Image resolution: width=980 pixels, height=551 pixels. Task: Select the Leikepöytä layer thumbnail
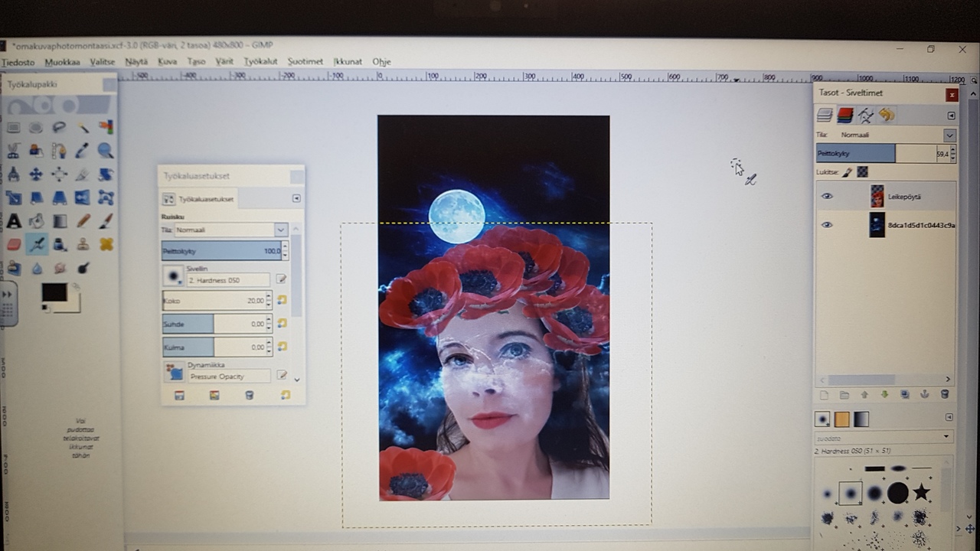(877, 197)
